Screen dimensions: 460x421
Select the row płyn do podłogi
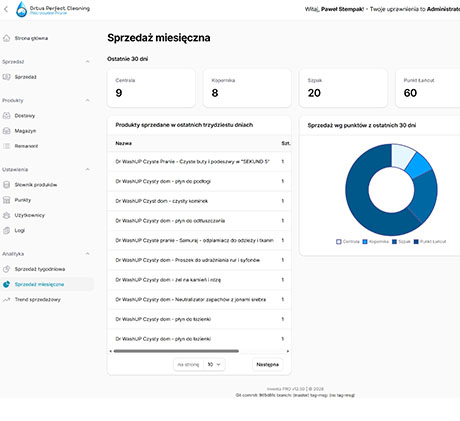click(199, 181)
